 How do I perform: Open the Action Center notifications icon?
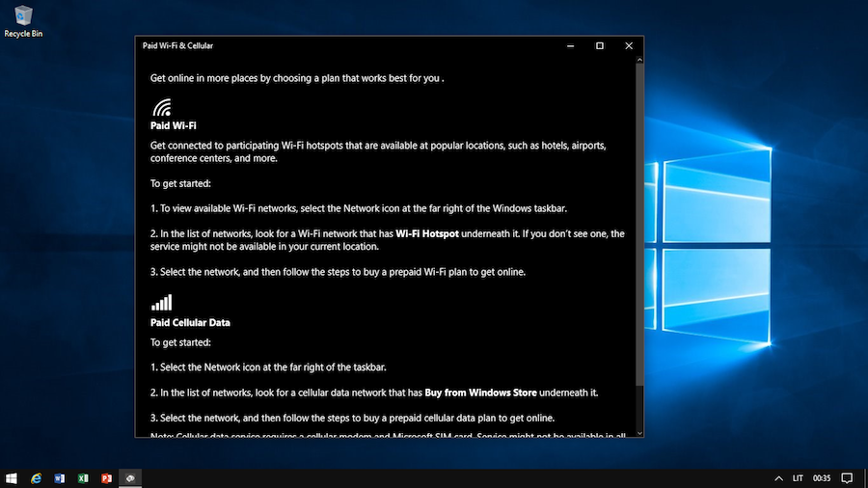coord(847,477)
